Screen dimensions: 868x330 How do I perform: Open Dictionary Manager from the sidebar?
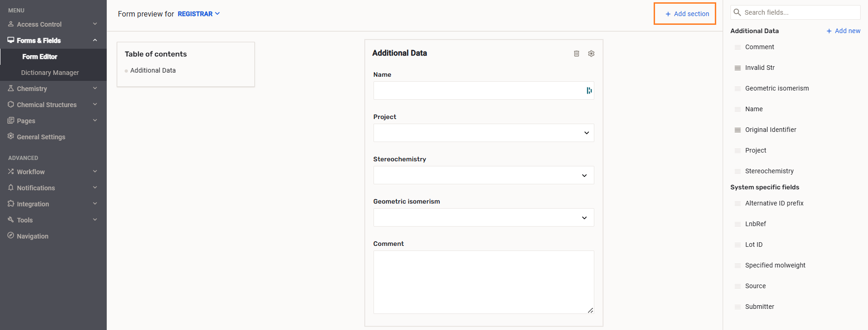[50, 73]
